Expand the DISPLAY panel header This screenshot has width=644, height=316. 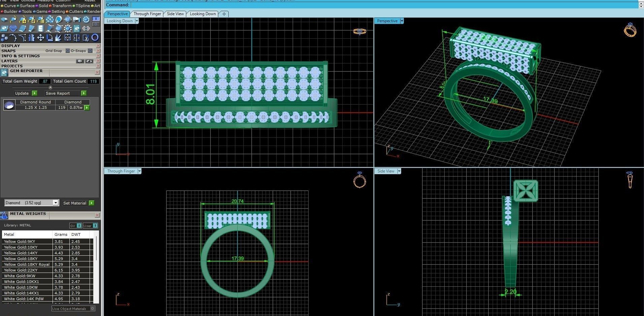(x=50, y=46)
